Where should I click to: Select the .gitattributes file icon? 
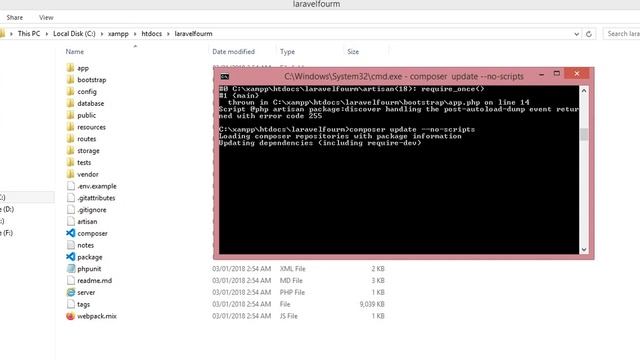coord(71,198)
